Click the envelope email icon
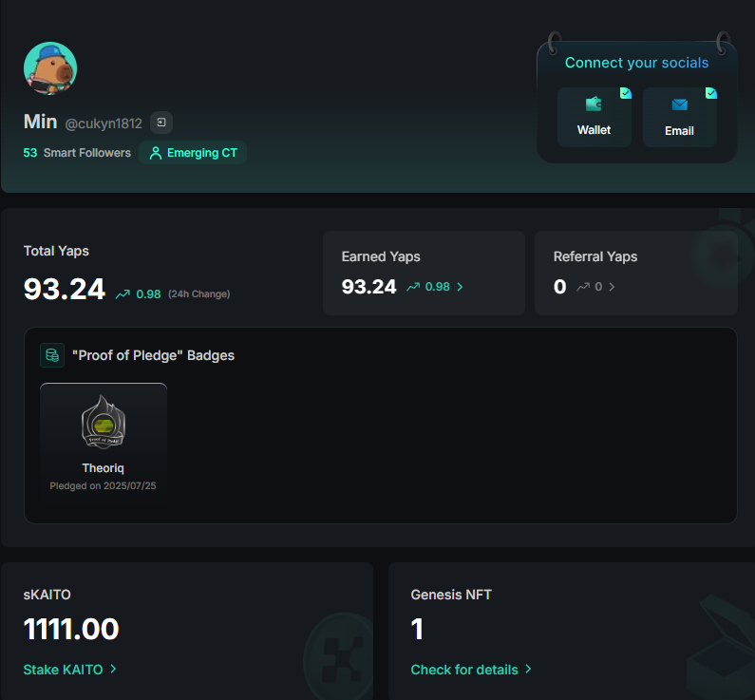The image size is (755, 700). (x=679, y=104)
